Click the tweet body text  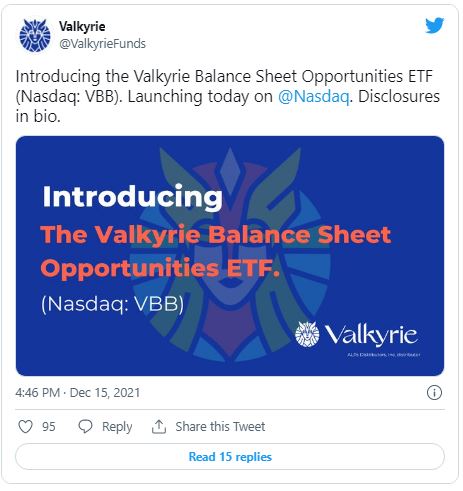228,96
